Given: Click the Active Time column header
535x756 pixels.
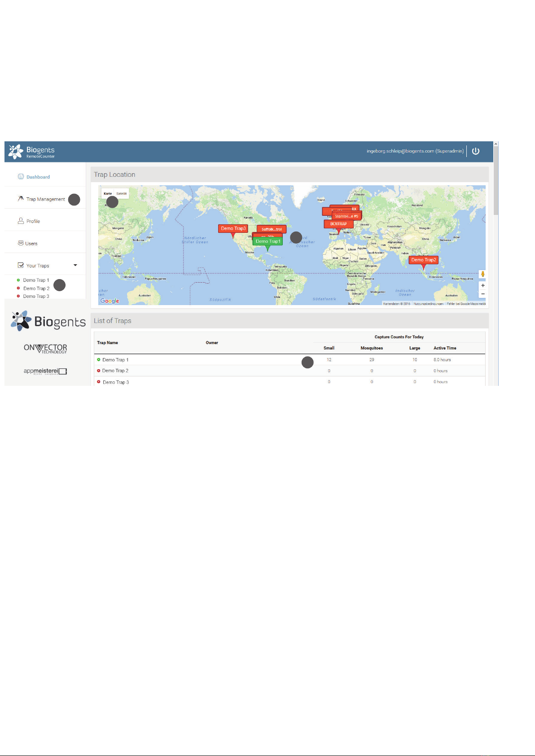Looking at the screenshot, I should tap(445, 348).
